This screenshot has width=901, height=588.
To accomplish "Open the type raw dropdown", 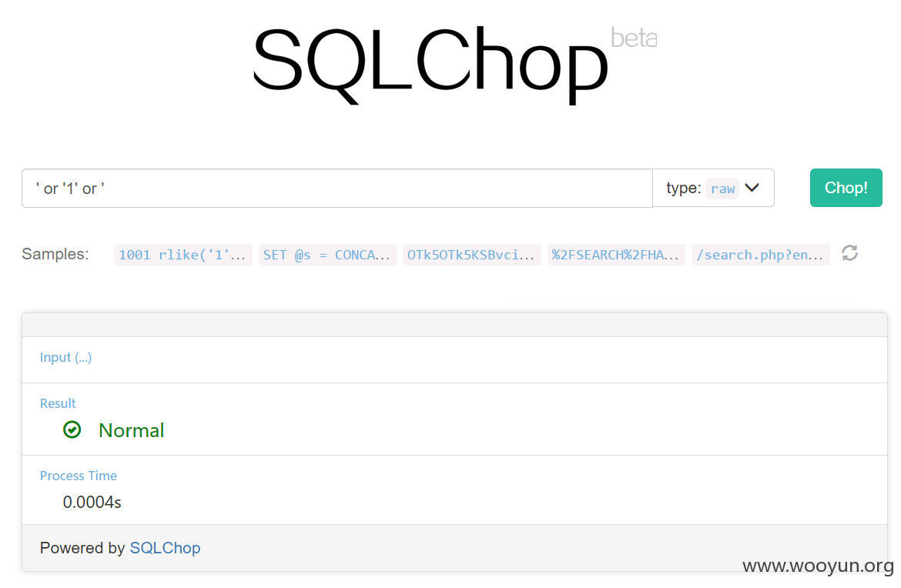I will [x=713, y=189].
